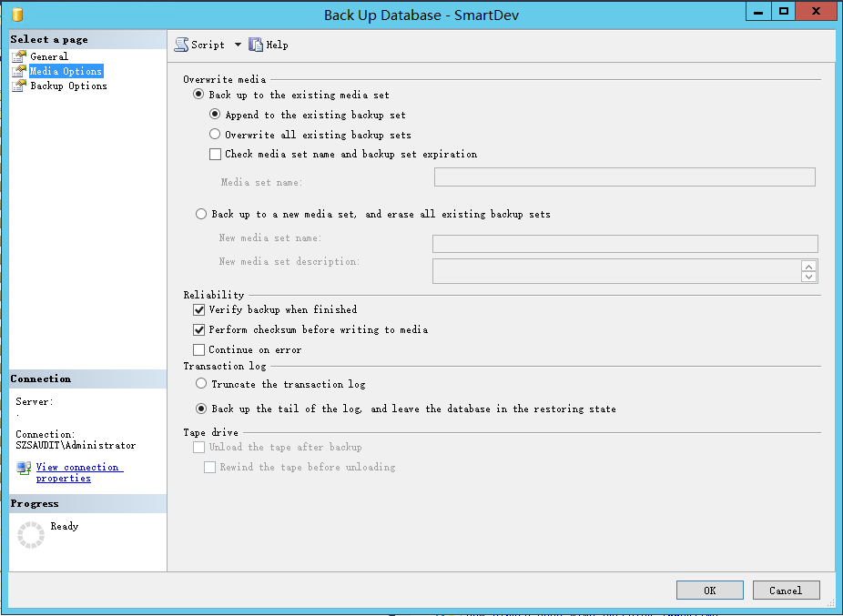The image size is (843, 616).
Task: Select Media Options page
Action: pos(66,71)
